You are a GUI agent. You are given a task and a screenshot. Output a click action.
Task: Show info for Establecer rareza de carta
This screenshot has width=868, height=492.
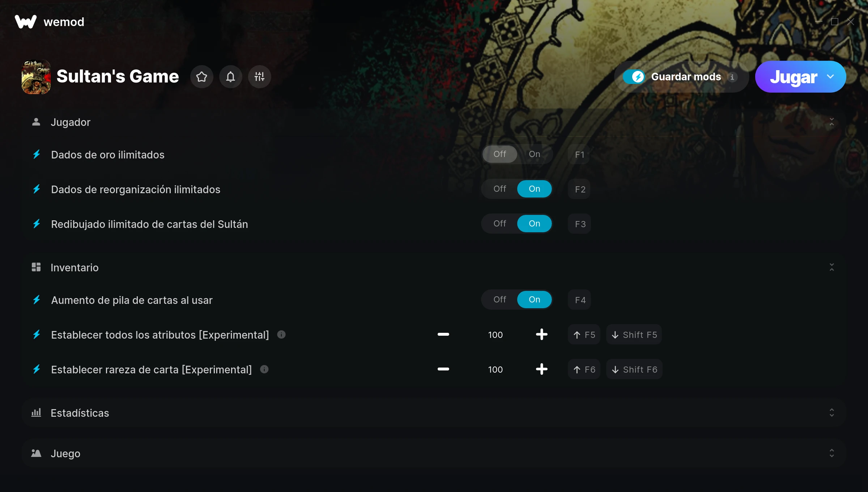(264, 369)
